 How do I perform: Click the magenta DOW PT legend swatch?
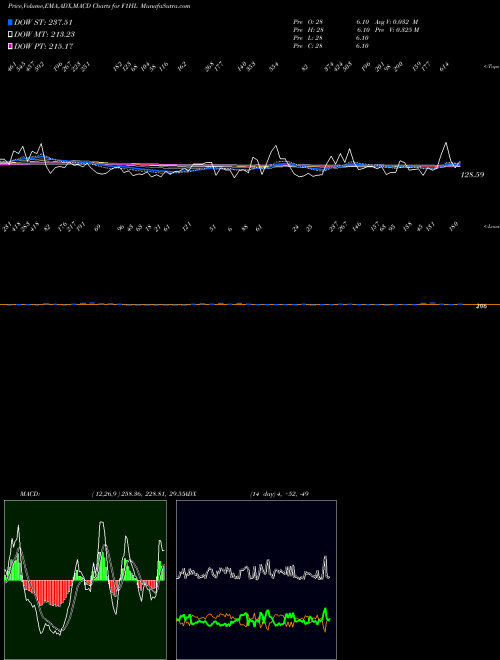tap(10, 46)
